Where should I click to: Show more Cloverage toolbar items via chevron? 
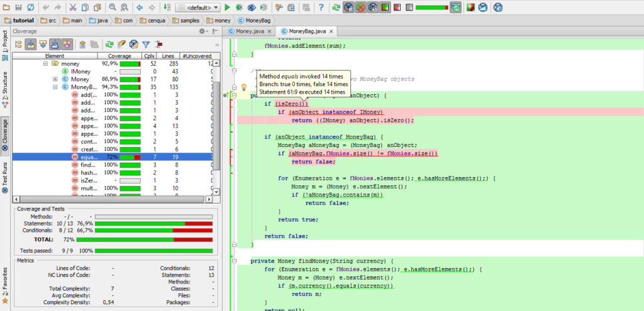coord(217,45)
